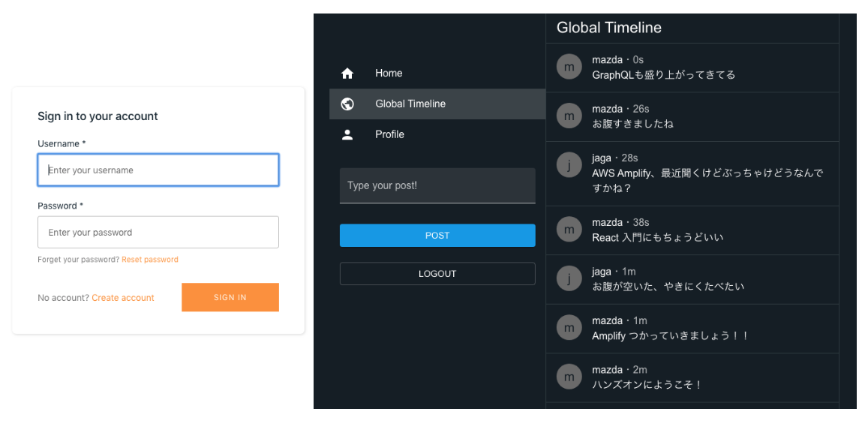
Task: Click mazda's avatar on React 入門 post
Action: click(x=569, y=230)
